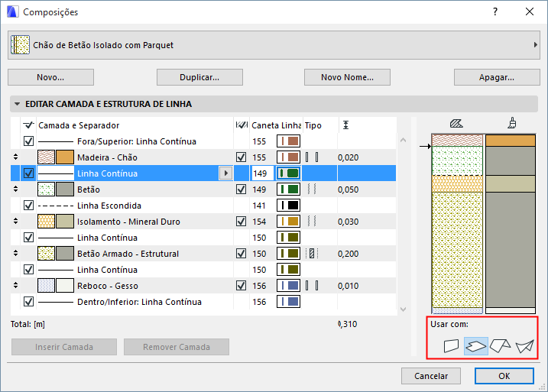548x392 pixels.
Task: Open the line type popup arrow on selected Linha Contínua
Action: pyautogui.click(x=225, y=173)
